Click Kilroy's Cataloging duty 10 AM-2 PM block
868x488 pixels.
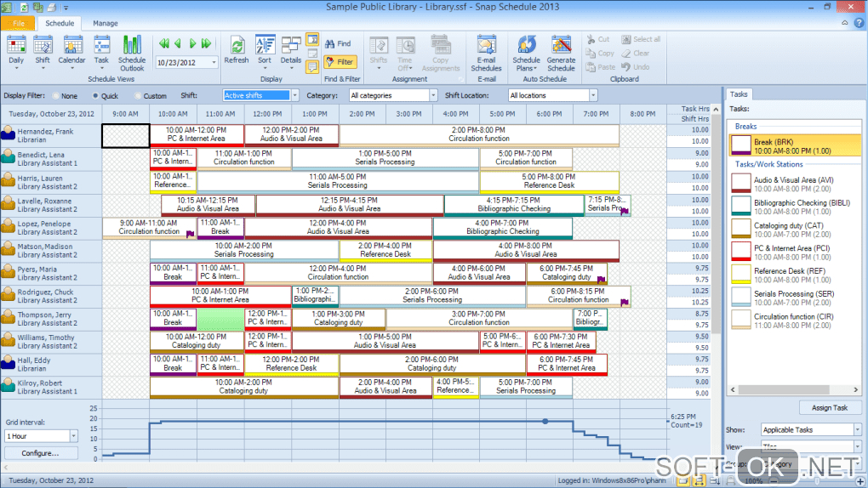[243, 387]
